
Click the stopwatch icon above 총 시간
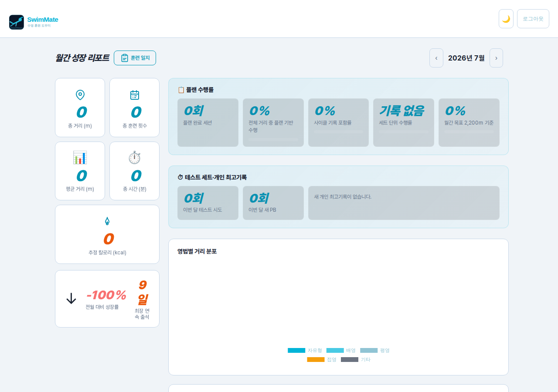coord(135,158)
